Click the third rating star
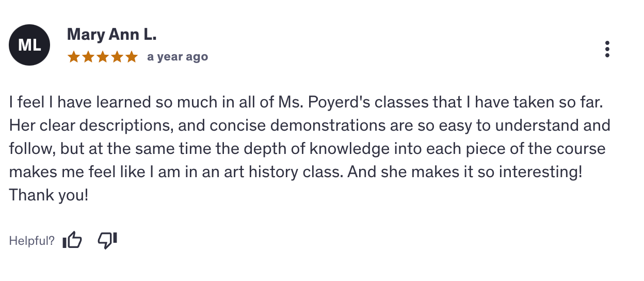 tap(103, 57)
